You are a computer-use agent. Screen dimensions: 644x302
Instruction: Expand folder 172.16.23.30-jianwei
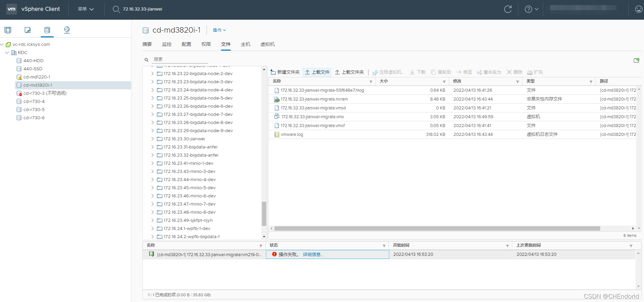[x=153, y=139]
